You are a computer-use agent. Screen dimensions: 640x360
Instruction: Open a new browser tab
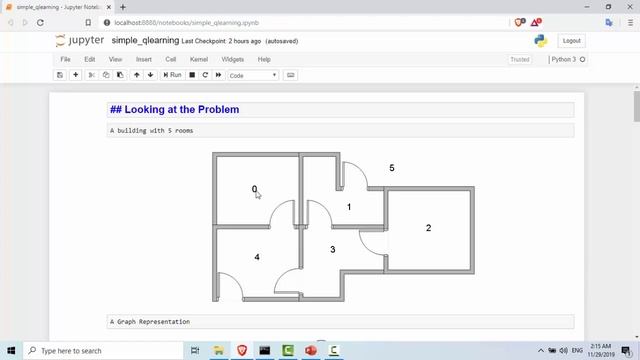123,7
